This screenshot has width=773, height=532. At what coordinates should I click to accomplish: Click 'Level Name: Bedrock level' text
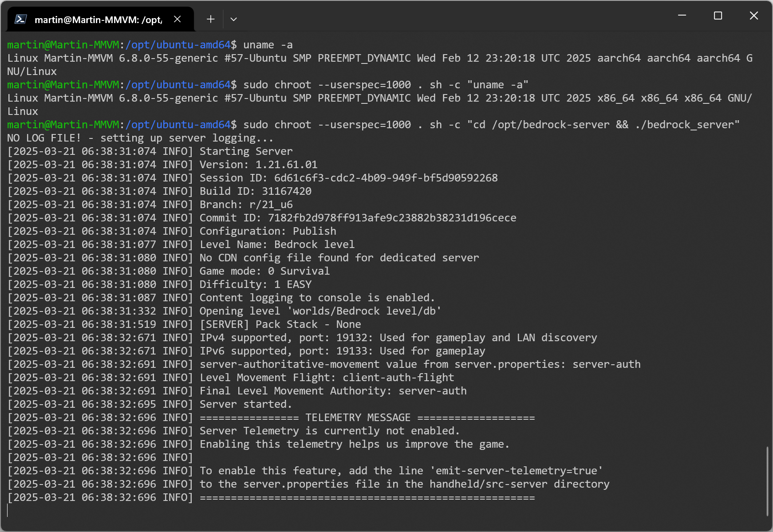pos(277,244)
